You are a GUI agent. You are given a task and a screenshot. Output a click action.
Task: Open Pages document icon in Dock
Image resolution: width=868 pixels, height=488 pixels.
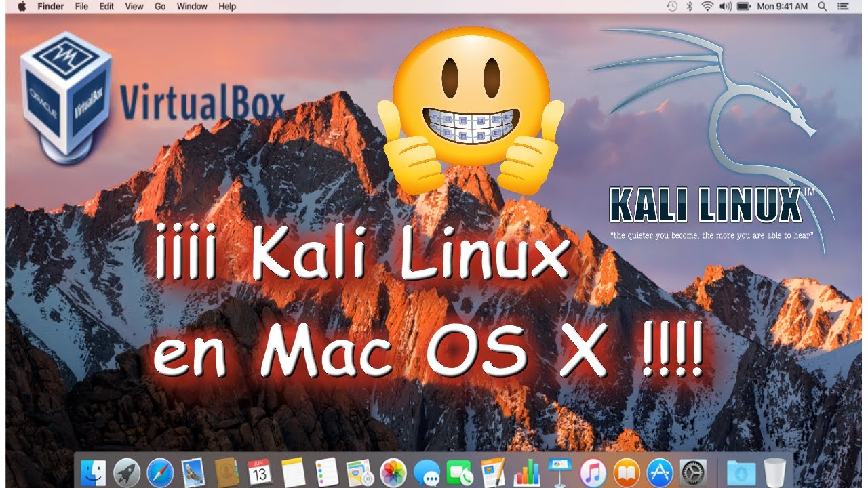tap(493, 472)
